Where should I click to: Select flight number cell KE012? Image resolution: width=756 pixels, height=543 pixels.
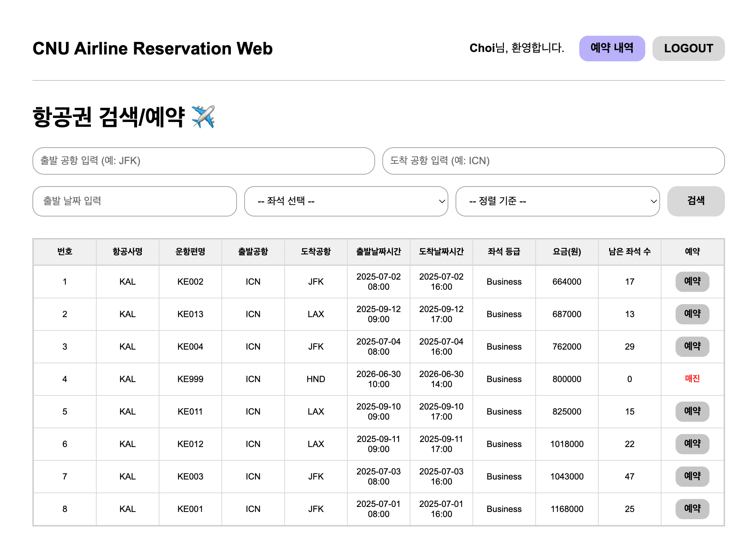tap(190, 444)
